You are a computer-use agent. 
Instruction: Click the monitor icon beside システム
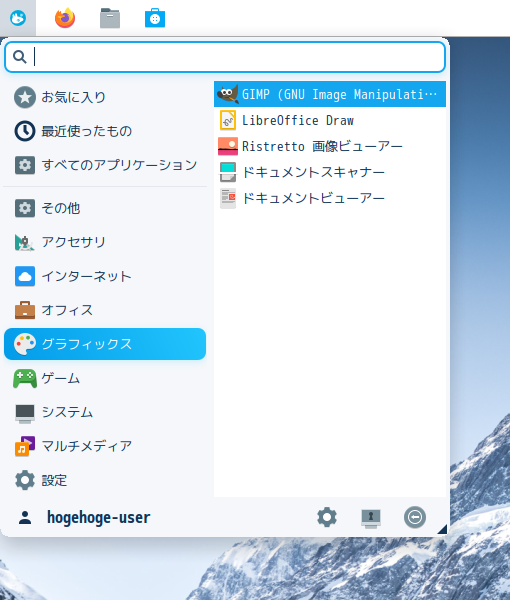point(25,413)
